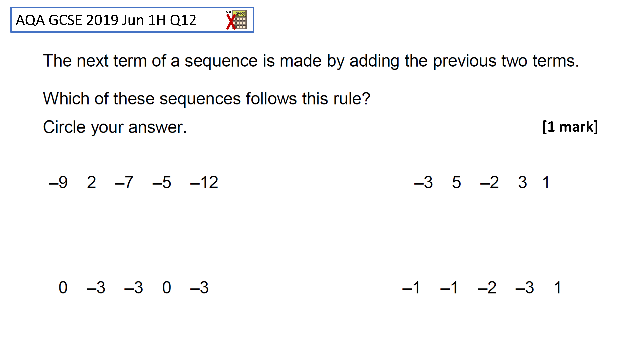Viewport: 644px width, 362px height.
Task: Click 'Which of these sequences' question line
Action: point(206,98)
